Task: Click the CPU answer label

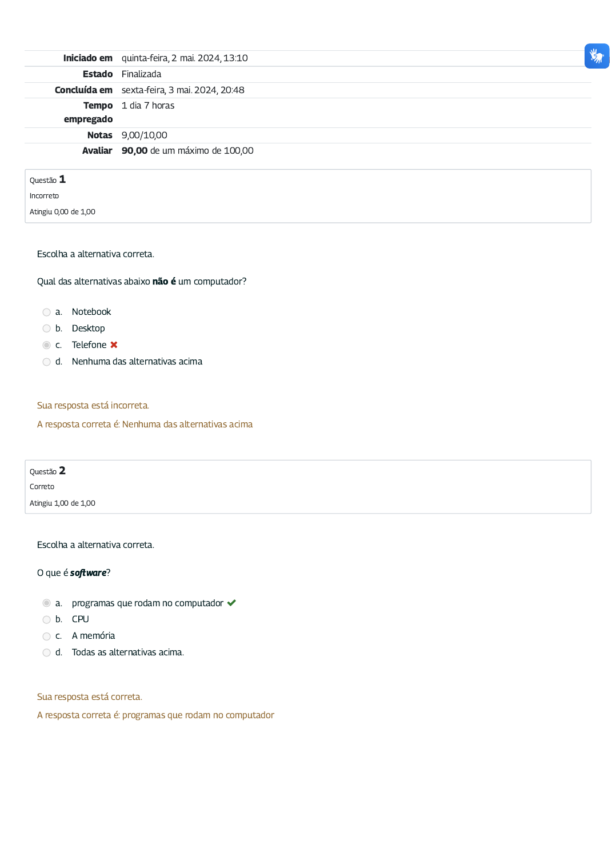Action: 81,619
